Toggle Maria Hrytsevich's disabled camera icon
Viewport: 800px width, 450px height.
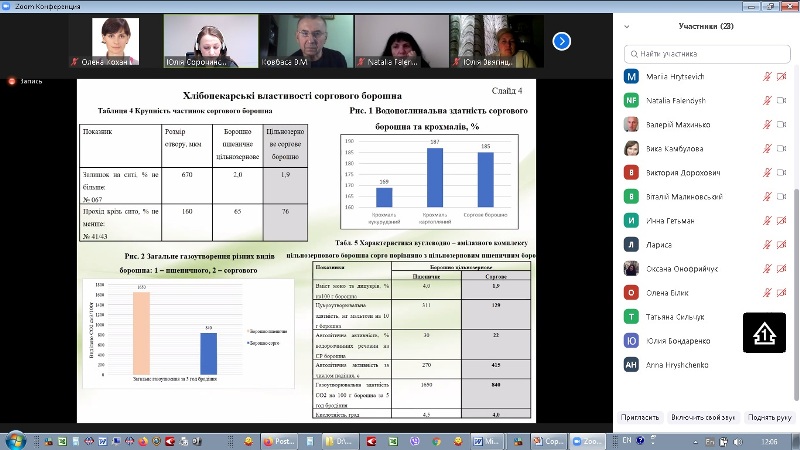pos(781,77)
